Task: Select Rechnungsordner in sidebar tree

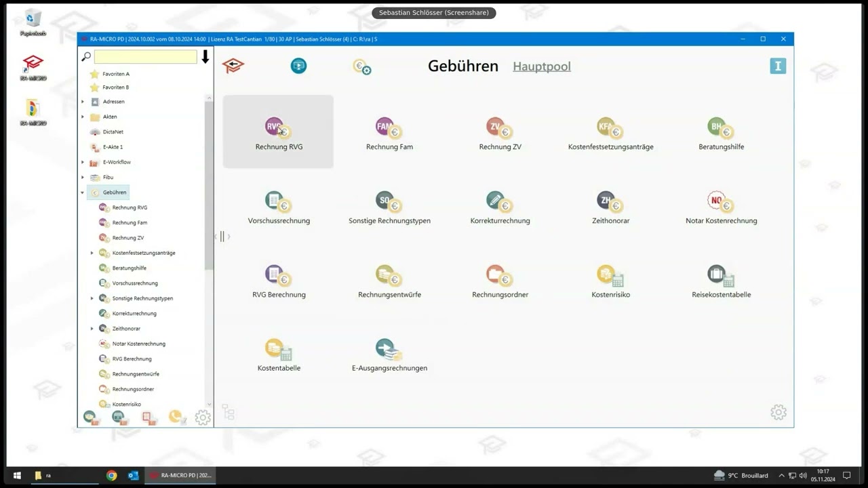Action: pyautogui.click(x=133, y=389)
